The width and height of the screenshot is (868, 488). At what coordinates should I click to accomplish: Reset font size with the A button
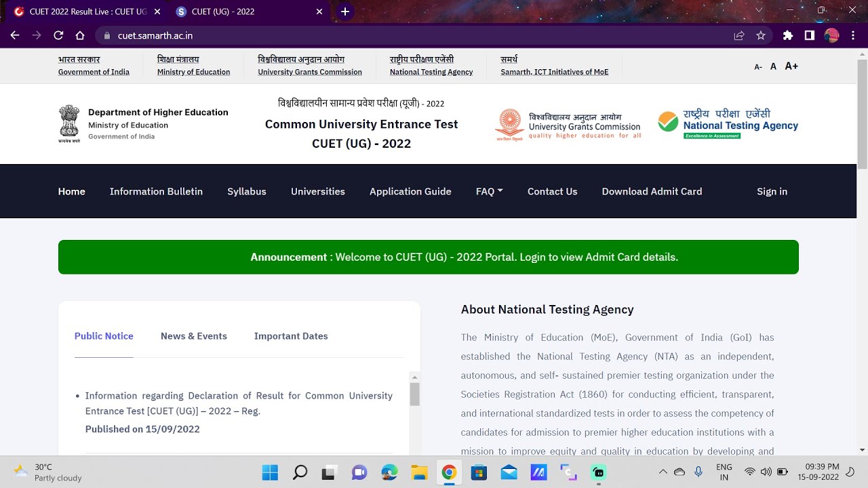(774, 66)
